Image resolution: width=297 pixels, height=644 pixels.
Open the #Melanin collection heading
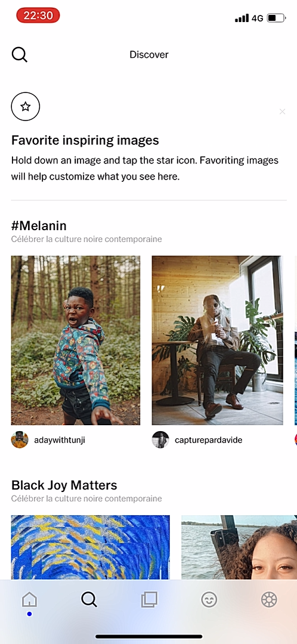click(39, 225)
